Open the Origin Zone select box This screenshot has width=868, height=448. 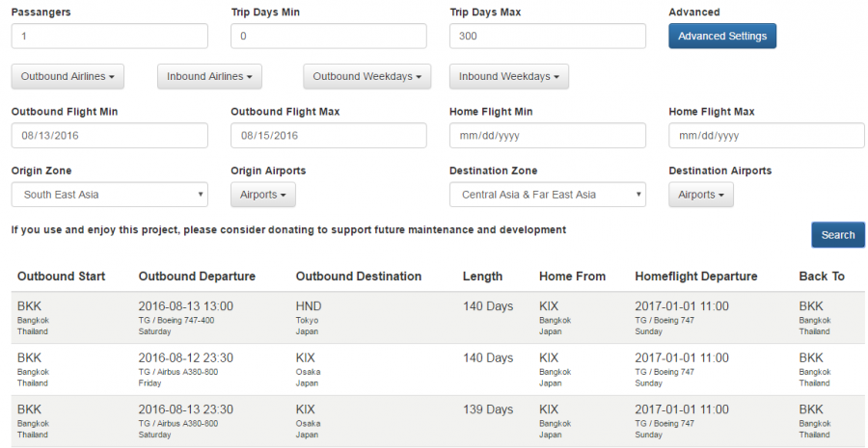coord(109,195)
